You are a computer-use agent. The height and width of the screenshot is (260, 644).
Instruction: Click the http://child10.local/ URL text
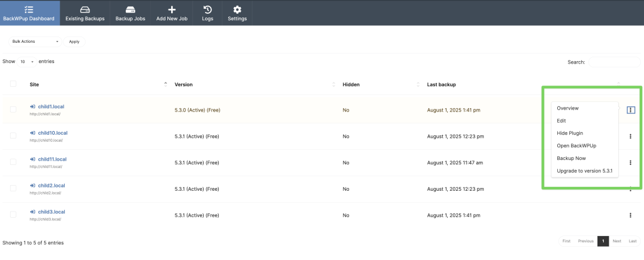(x=47, y=140)
